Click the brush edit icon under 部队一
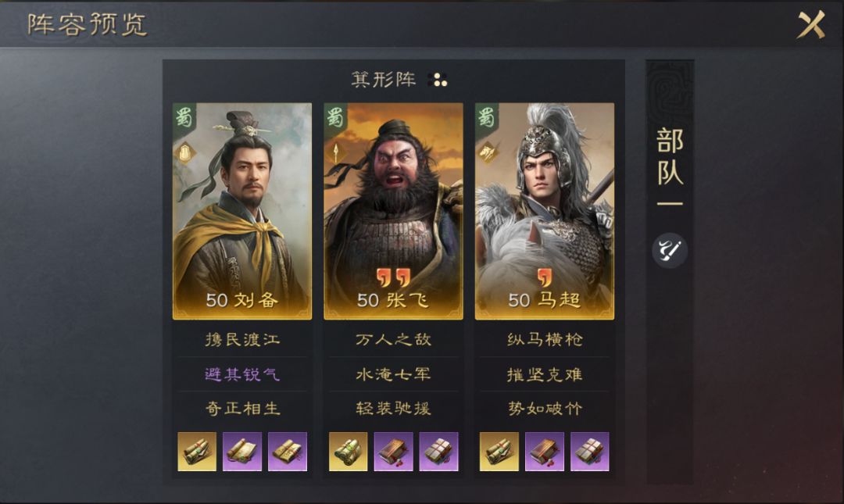Screen dimensions: 844x504 point(670,250)
